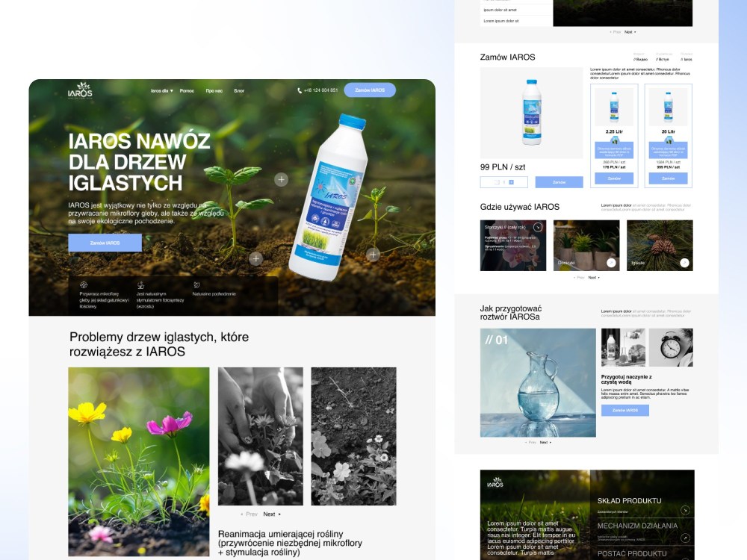Open the Про нас menu item
The image size is (747, 560).
(214, 90)
